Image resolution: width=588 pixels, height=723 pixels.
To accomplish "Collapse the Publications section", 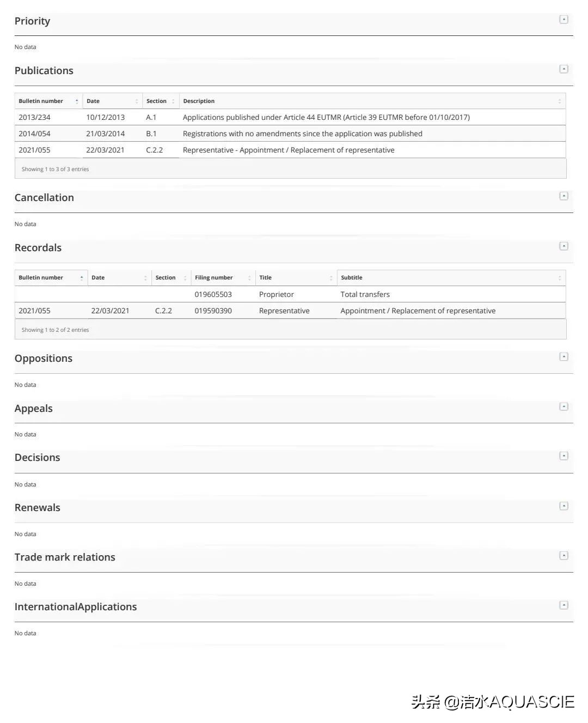I will 563,69.
